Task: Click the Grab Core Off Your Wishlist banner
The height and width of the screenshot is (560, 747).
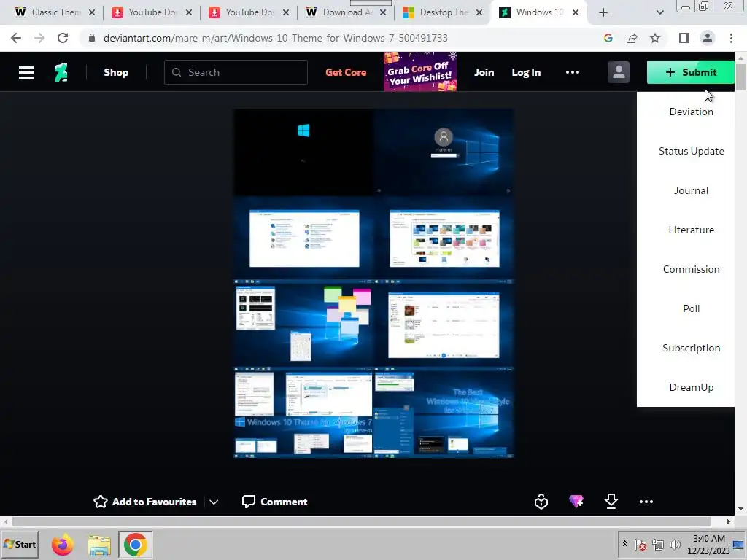Action: [x=420, y=72]
